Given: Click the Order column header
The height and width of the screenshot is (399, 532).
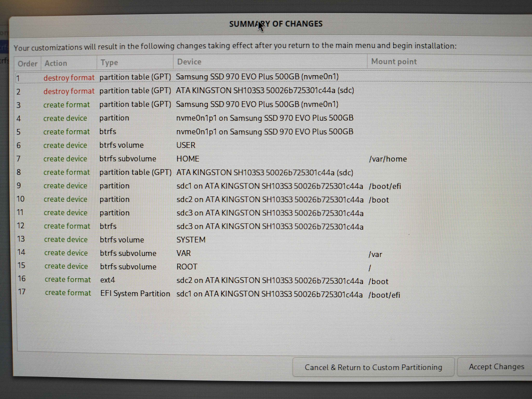Looking at the screenshot, I should click(27, 64).
